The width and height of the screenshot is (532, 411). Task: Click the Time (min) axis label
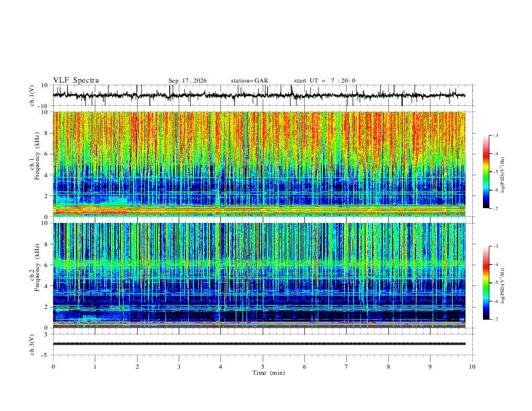pyautogui.click(x=269, y=373)
